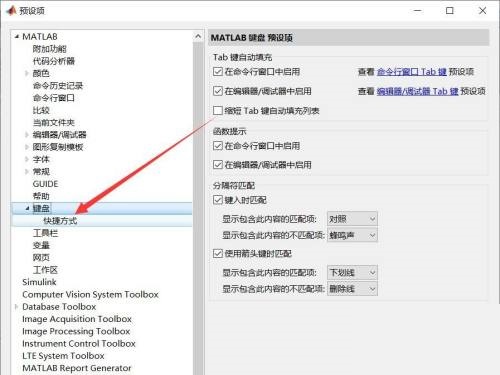
Task: Open the 命令行窗口 Tab 键 preferences link
Action: tap(412, 72)
